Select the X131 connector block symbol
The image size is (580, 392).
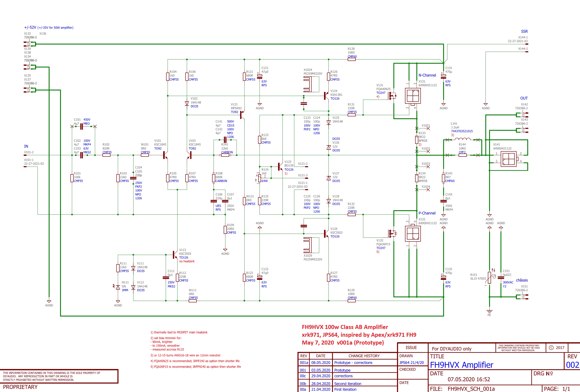[413, 96]
